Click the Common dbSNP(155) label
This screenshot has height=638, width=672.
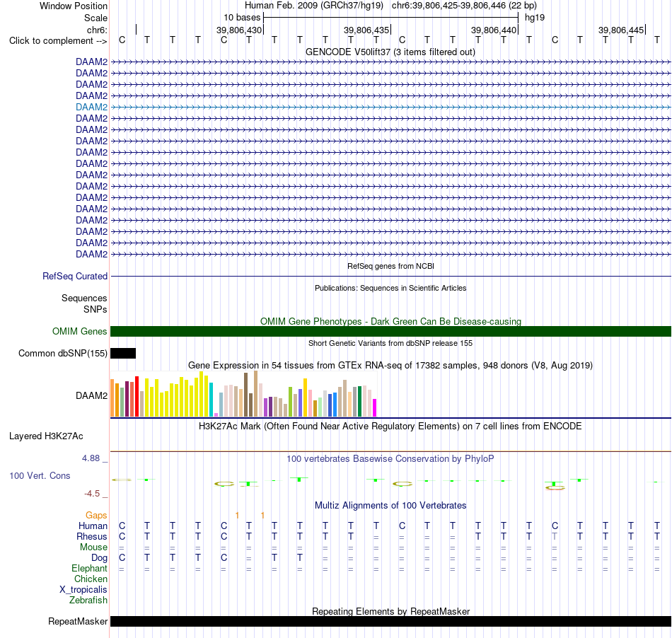tap(62, 354)
